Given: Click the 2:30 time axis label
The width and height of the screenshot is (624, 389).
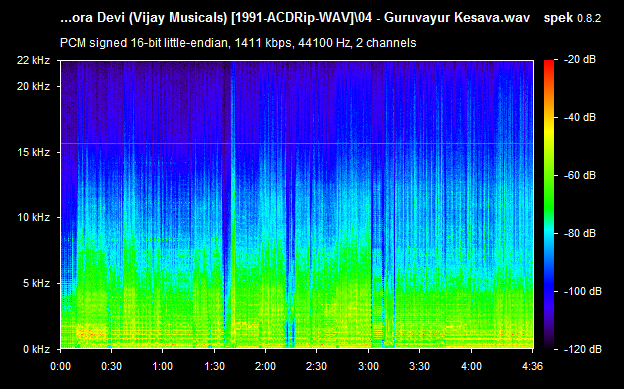Looking at the screenshot, I should tap(317, 366).
